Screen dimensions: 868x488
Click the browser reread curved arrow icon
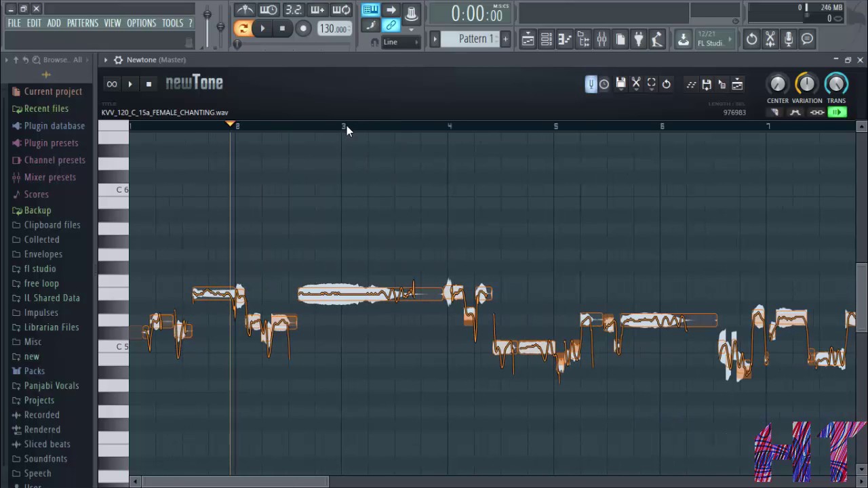[x=26, y=60]
